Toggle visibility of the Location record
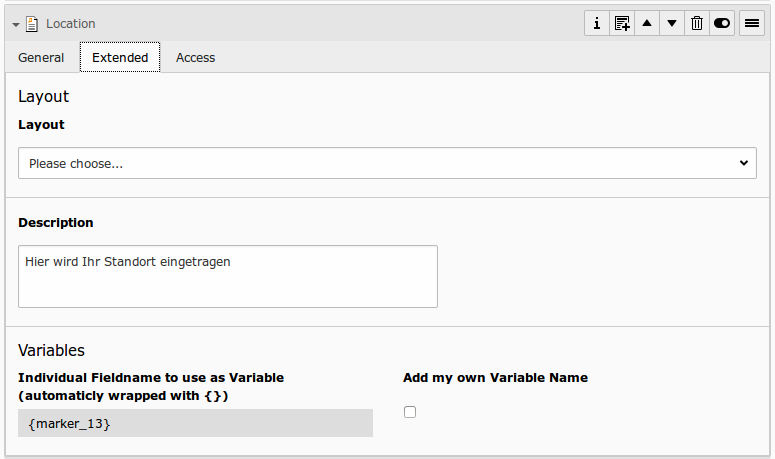Viewport: 775px width, 459px height. tap(722, 23)
